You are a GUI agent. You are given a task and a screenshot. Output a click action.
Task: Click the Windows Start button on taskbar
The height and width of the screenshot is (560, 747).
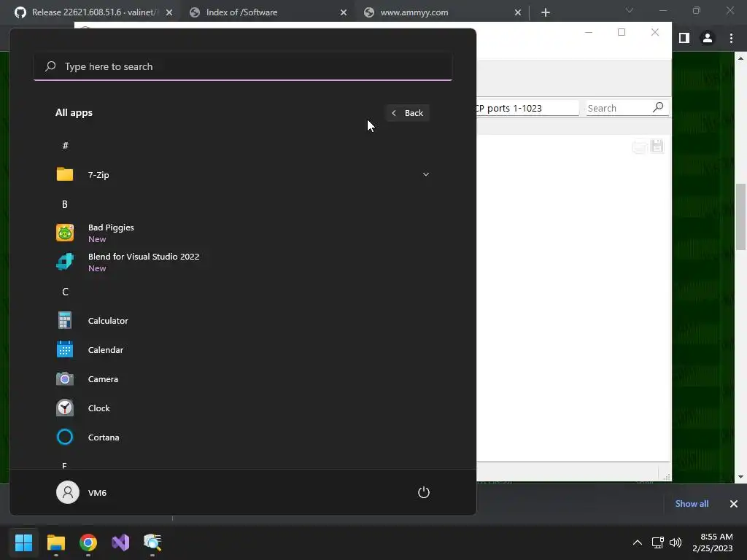pyautogui.click(x=23, y=542)
